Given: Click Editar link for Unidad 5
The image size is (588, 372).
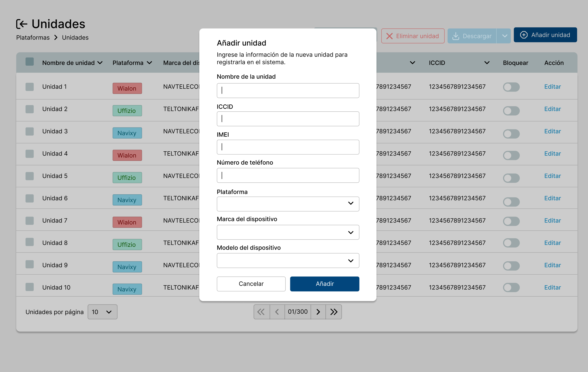Looking at the screenshot, I should coord(552,176).
